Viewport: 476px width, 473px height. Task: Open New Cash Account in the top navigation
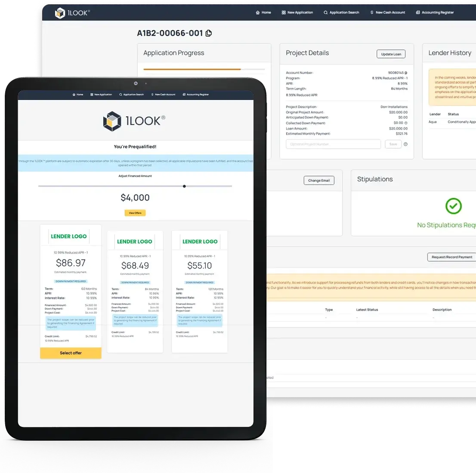click(x=388, y=12)
